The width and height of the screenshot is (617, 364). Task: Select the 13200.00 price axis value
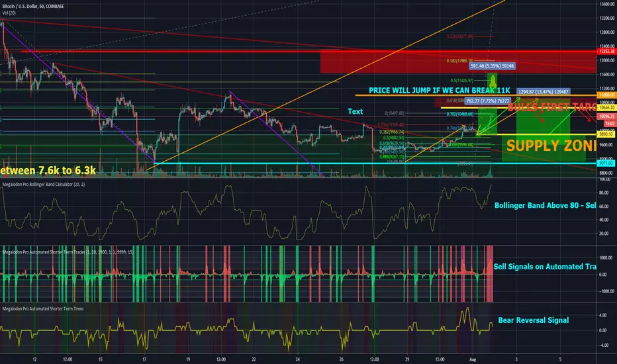(607, 18)
